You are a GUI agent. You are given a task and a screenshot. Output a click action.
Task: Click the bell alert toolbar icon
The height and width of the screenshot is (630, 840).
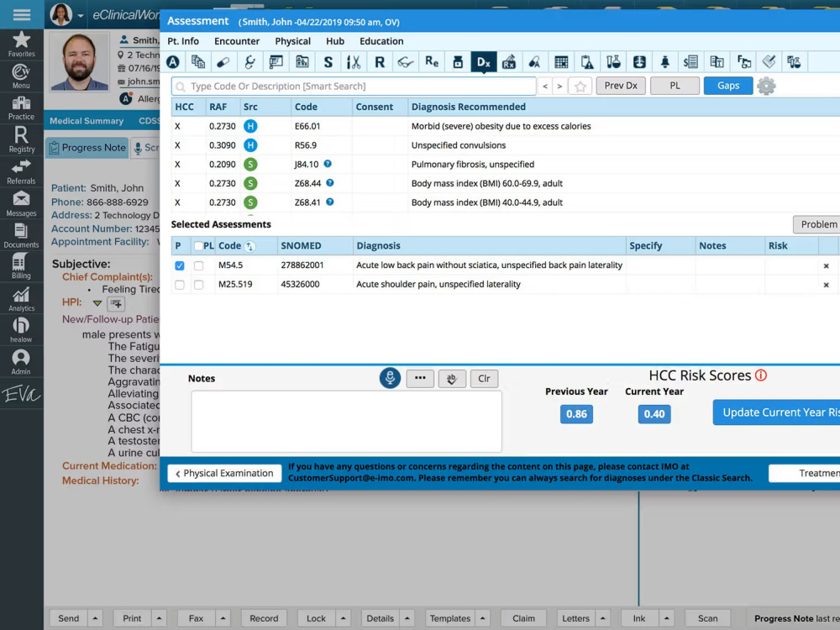click(664, 62)
